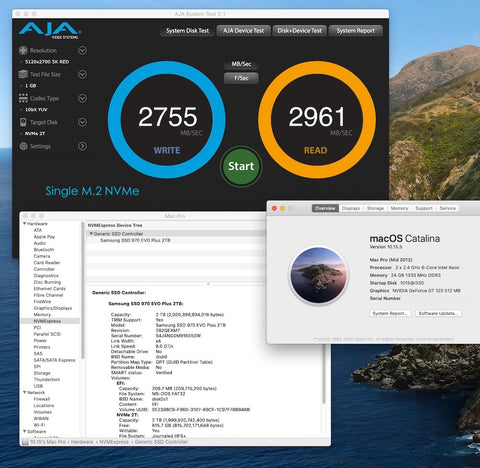Minimize the About This Mac window

282,208
